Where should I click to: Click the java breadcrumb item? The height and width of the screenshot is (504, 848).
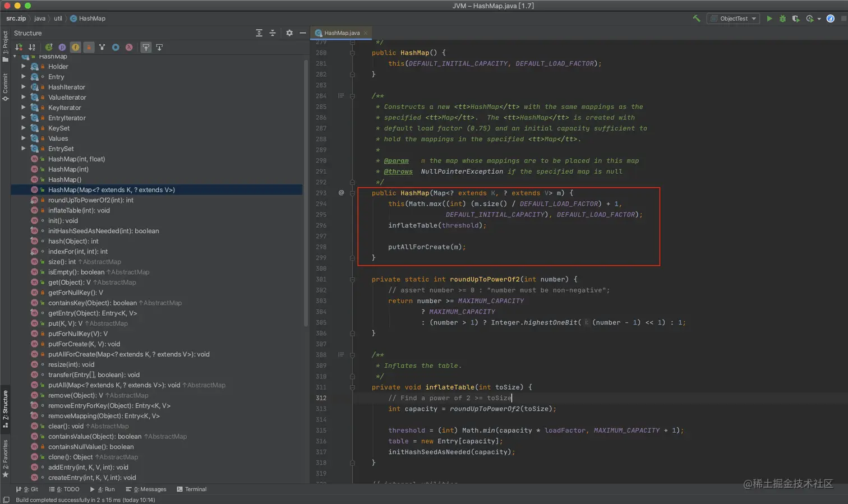[x=40, y=19]
